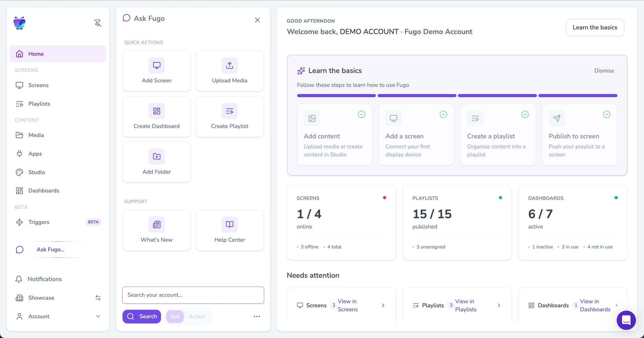Go to Studio in the sidebar
This screenshot has width=644, height=338.
[36, 172]
